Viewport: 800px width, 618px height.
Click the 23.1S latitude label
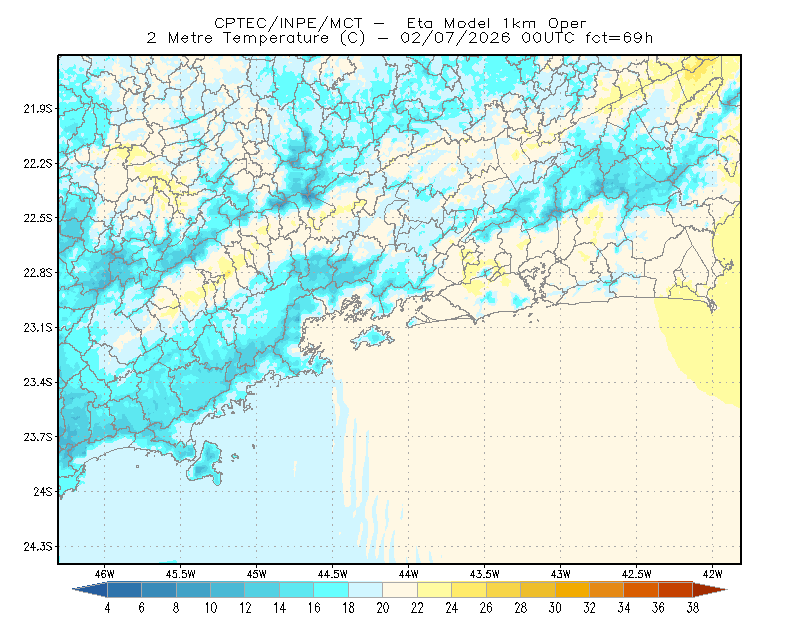coord(38,327)
